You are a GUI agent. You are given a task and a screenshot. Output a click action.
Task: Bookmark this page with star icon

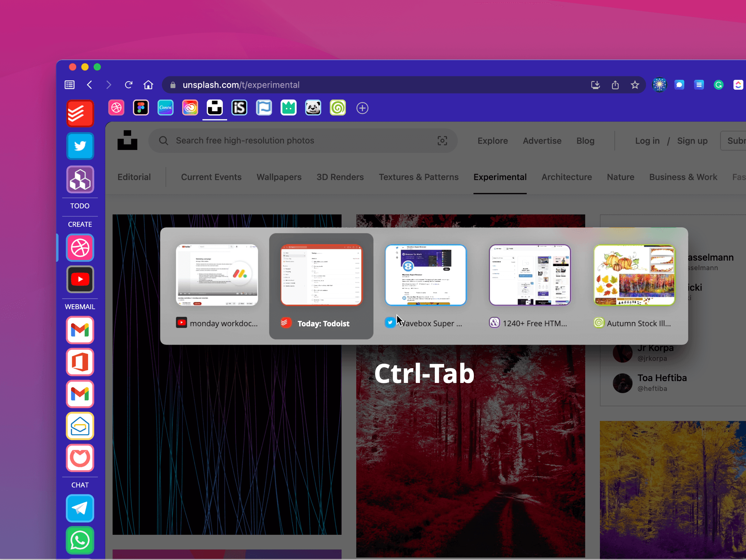635,85
